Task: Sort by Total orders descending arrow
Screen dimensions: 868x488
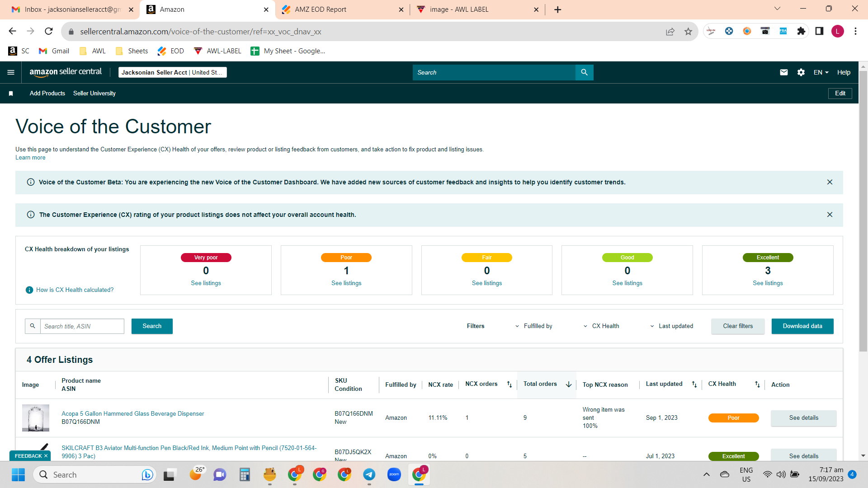Action: 569,385
